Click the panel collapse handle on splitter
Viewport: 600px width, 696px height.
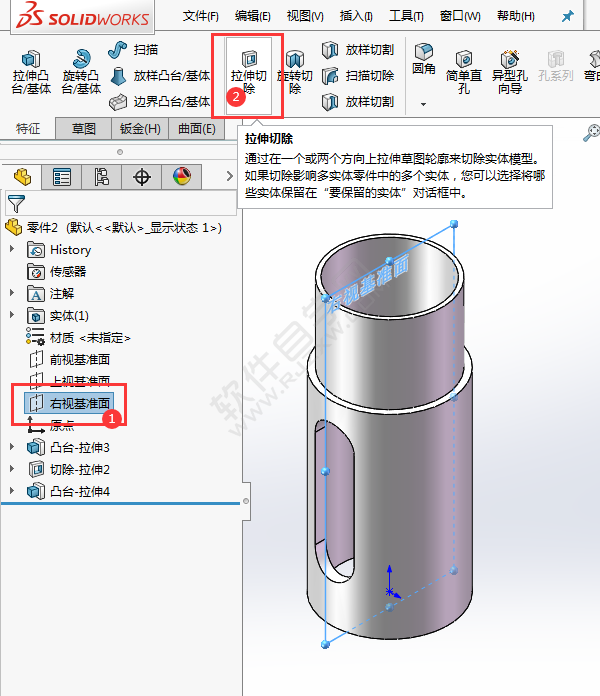(246, 501)
